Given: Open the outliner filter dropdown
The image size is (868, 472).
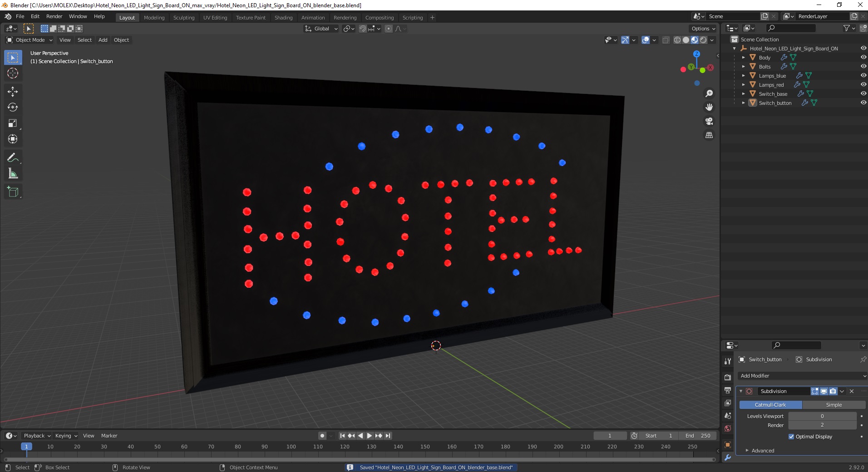Looking at the screenshot, I should click(x=849, y=28).
